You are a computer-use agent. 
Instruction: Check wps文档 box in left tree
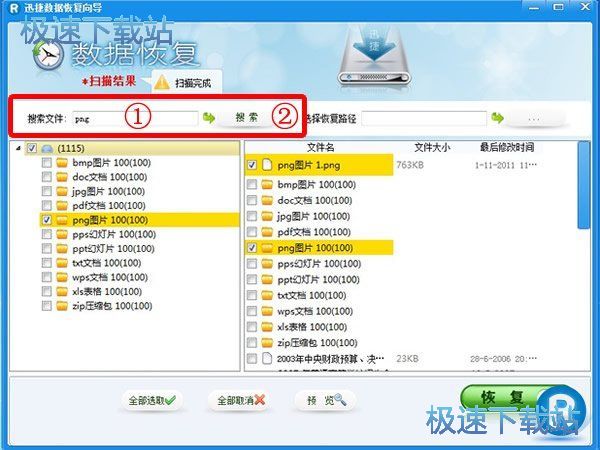coord(47,277)
